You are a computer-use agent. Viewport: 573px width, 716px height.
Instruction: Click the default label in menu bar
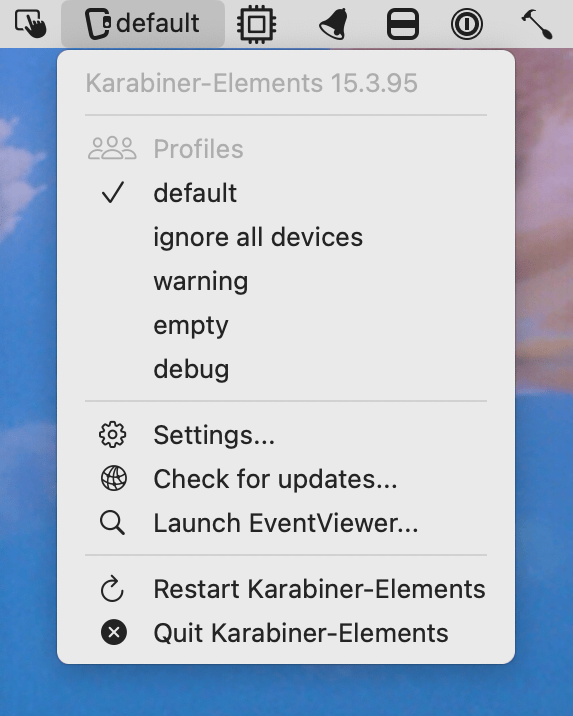click(x=158, y=23)
